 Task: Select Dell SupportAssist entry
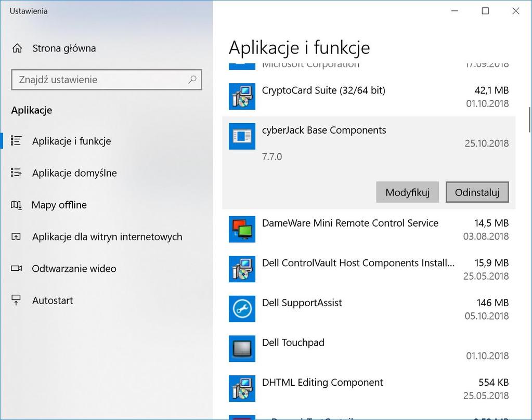(369, 309)
